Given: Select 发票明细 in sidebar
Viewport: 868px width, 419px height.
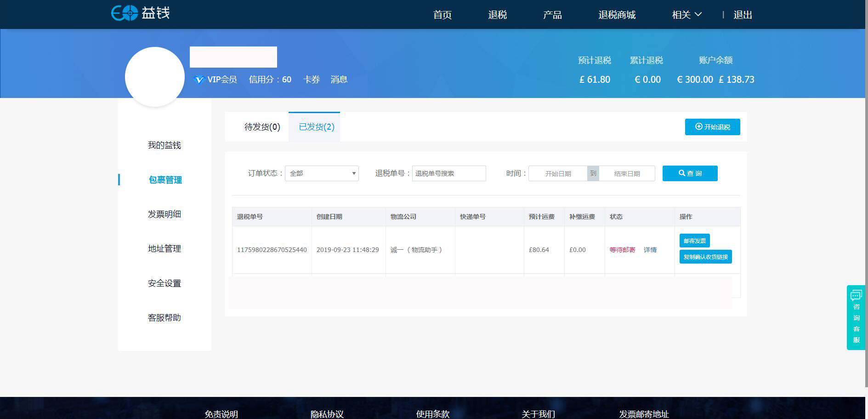Looking at the screenshot, I should 165,214.
